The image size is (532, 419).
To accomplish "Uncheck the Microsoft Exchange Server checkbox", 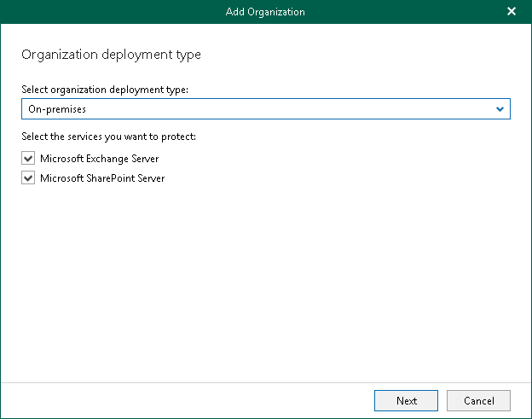I will [x=29, y=159].
